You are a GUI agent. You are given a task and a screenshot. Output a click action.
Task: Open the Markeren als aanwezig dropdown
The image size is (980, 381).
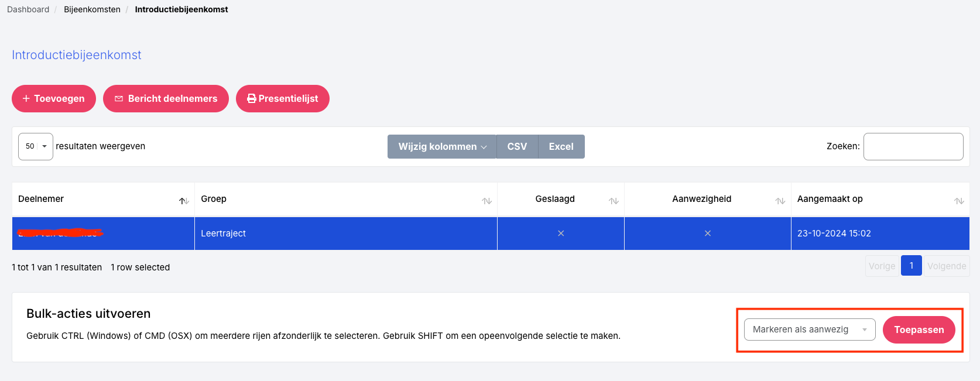pyautogui.click(x=809, y=329)
